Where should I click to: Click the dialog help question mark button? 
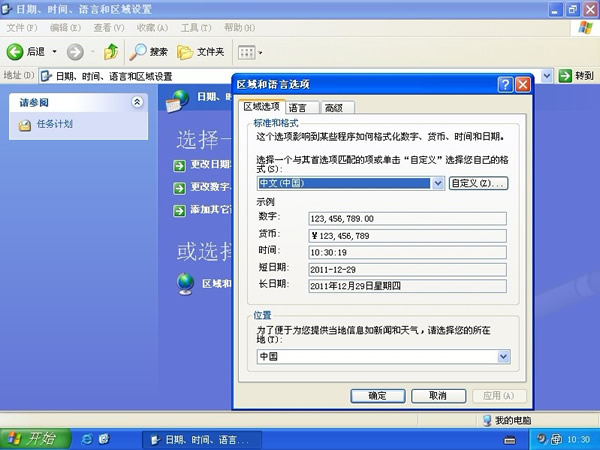pyautogui.click(x=505, y=85)
